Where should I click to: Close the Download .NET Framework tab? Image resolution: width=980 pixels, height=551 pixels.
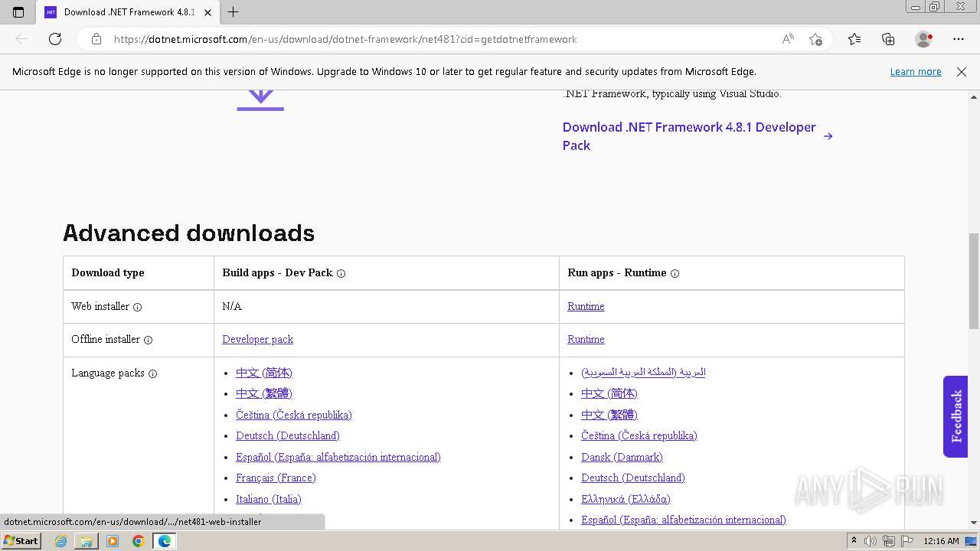coord(207,12)
